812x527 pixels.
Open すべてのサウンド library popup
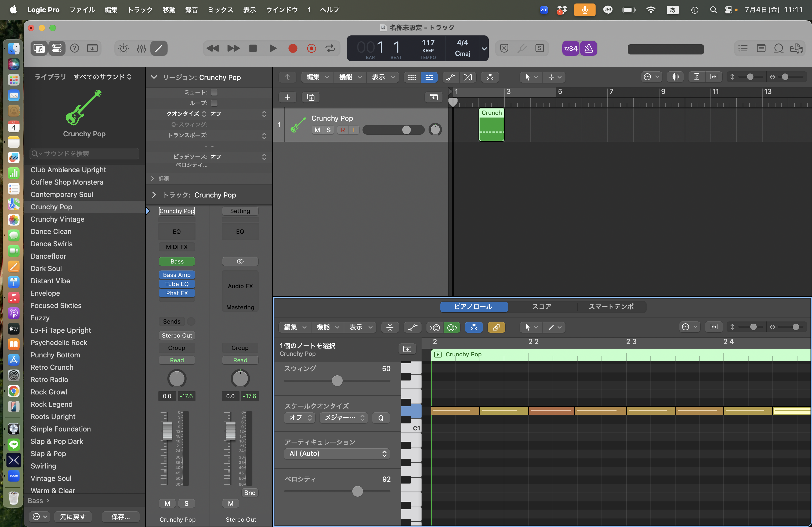coord(103,77)
